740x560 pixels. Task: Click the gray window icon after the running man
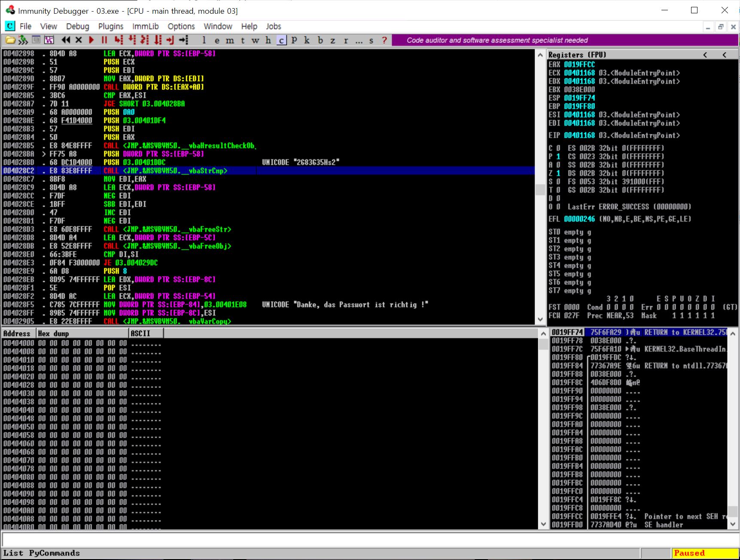36,40
